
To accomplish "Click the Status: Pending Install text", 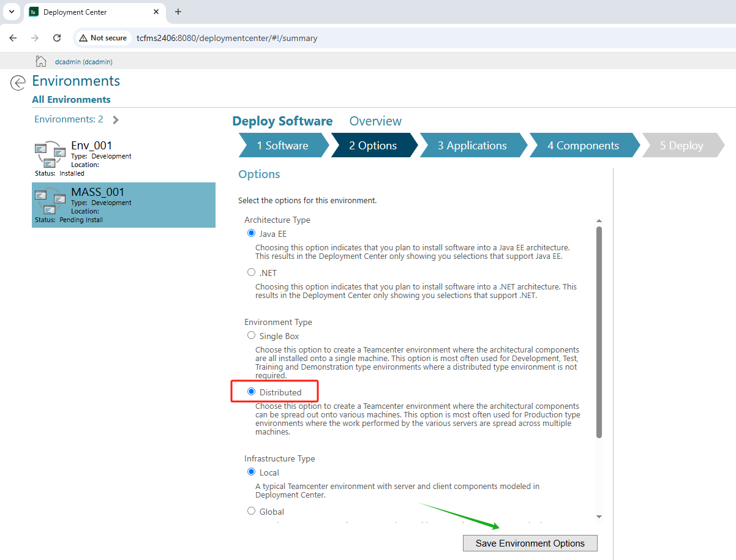I will coord(69,220).
